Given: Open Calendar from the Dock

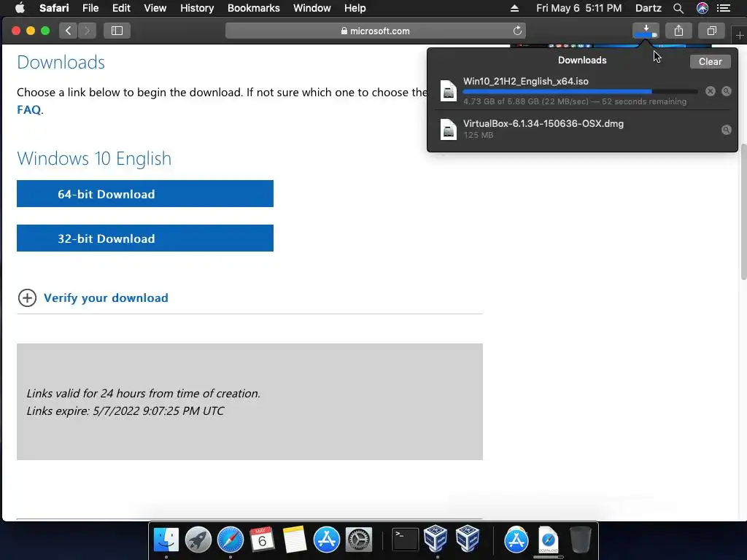Looking at the screenshot, I should (263, 540).
